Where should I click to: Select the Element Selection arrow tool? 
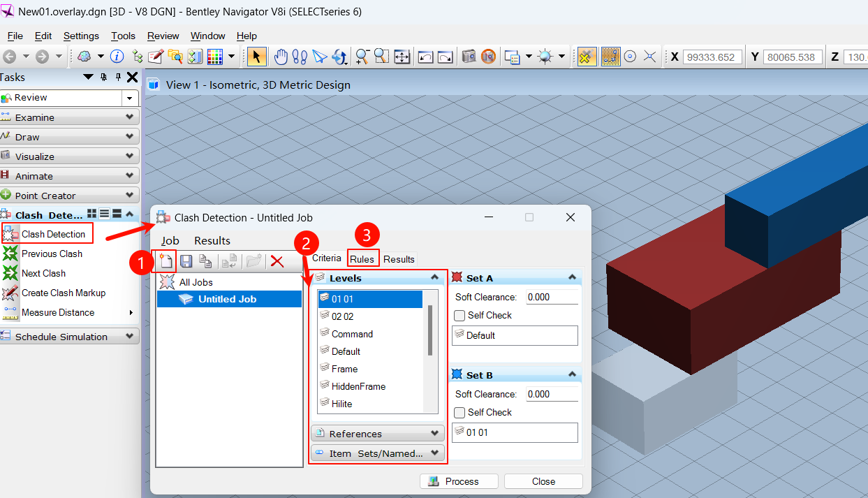[x=256, y=57]
